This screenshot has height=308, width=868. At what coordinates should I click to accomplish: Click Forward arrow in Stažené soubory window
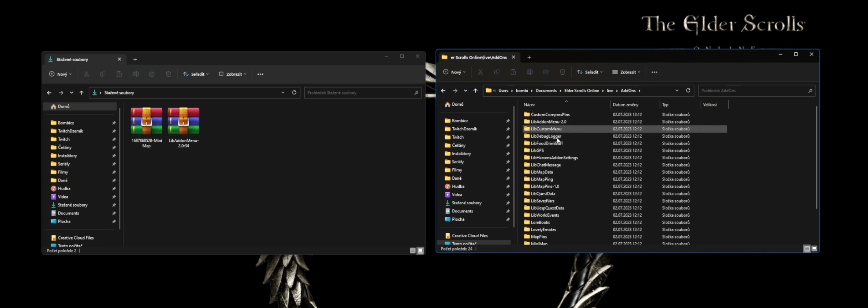[x=61, y=93]
